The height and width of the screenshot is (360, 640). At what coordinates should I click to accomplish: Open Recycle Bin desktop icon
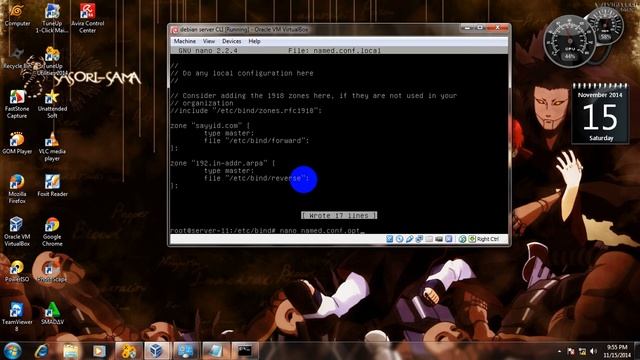(x=17, y=58)
